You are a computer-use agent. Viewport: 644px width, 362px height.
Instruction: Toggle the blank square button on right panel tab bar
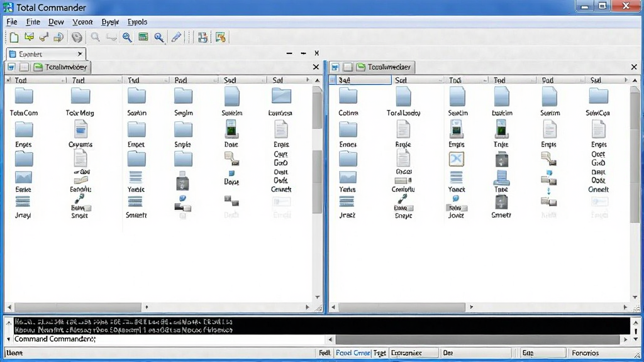348,67
